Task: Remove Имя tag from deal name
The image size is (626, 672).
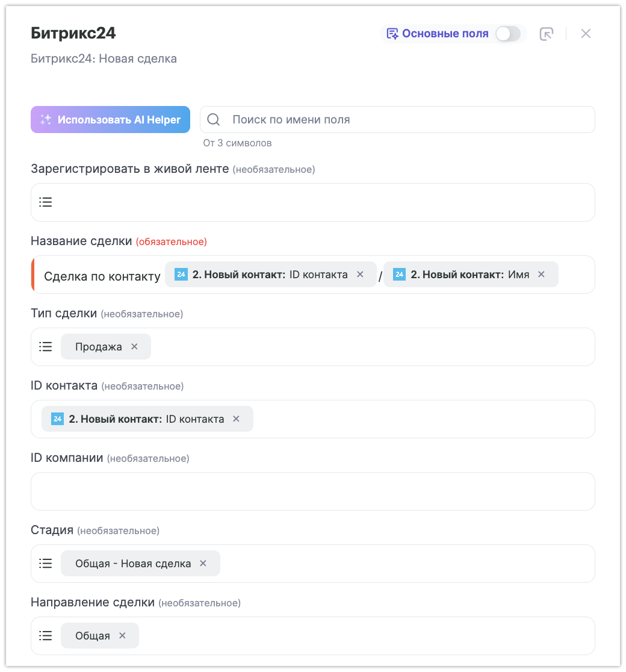Action: (x=541, y=275)
